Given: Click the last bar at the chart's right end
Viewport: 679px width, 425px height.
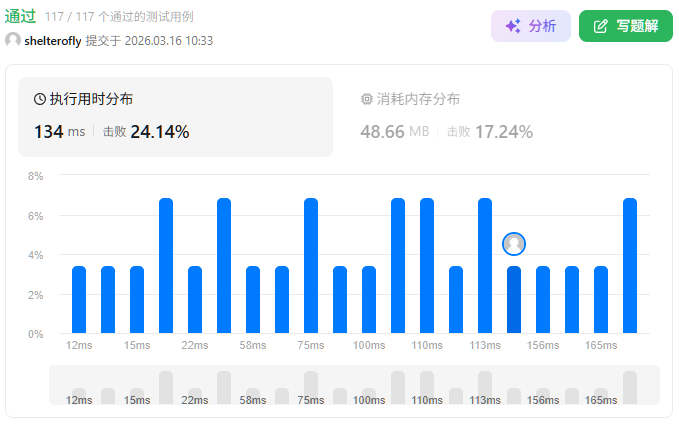Looking at the screenshot, I should coord(630,265).
